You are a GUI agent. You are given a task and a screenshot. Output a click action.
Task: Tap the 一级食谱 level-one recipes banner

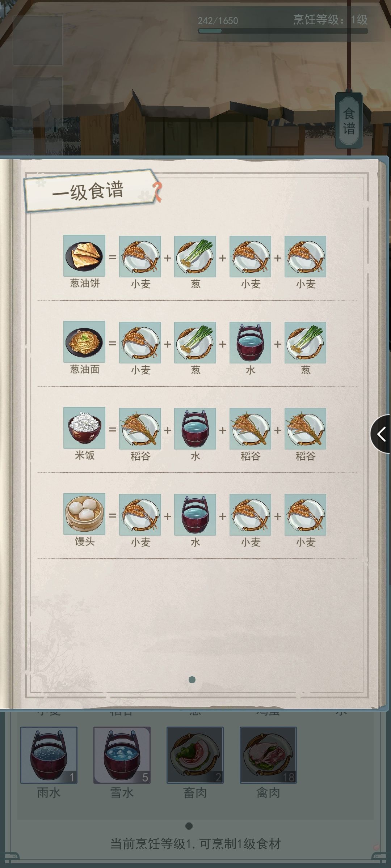tap(88, 191)
